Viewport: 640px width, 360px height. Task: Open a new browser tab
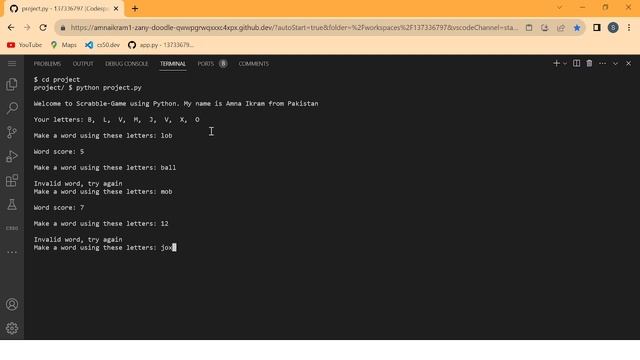(135, 9)
